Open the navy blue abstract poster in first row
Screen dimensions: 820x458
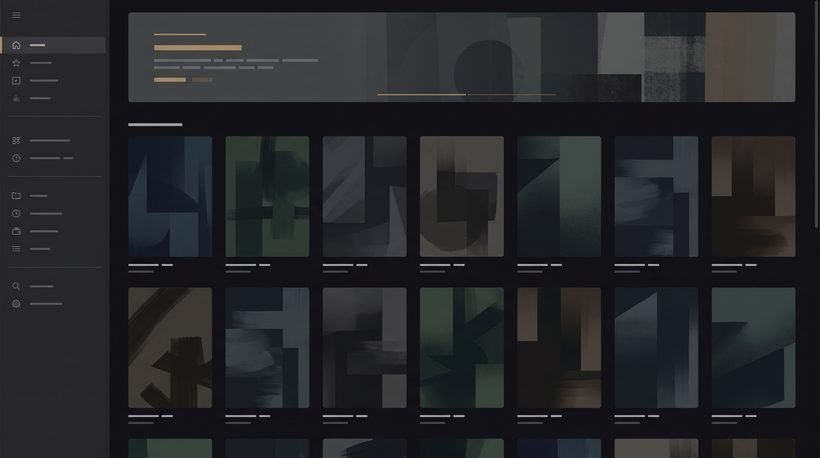[170, 197]
